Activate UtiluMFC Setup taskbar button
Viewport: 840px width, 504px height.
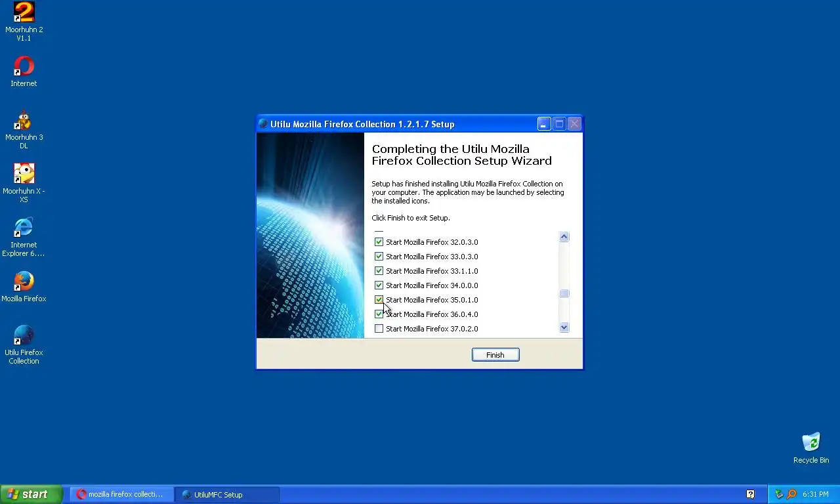[227, 494]
